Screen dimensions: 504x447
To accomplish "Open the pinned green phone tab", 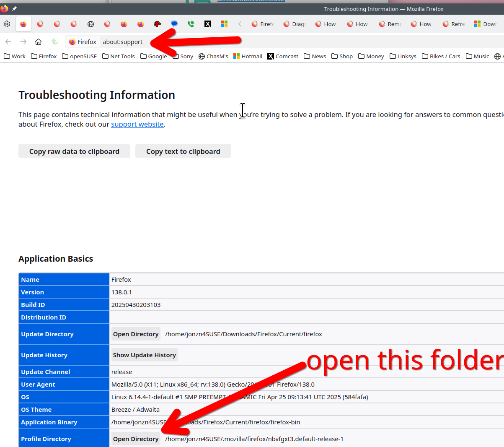I will coord(191,24).
